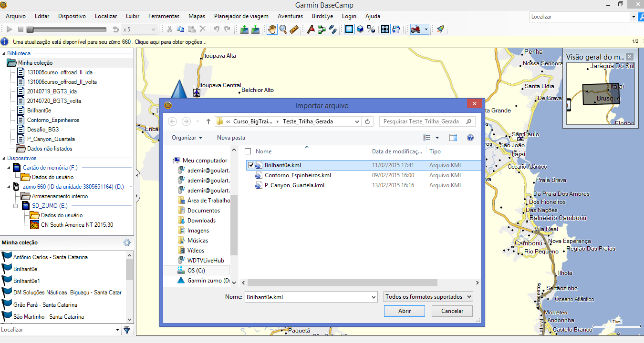Viewport: 644px width, 343px height.
Task: Click the new route tool icon
Action: coord(322,29)
